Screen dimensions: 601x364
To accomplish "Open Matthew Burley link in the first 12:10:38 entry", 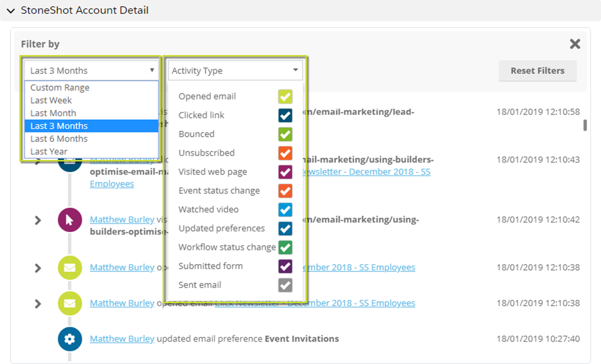I will (122, 267).
